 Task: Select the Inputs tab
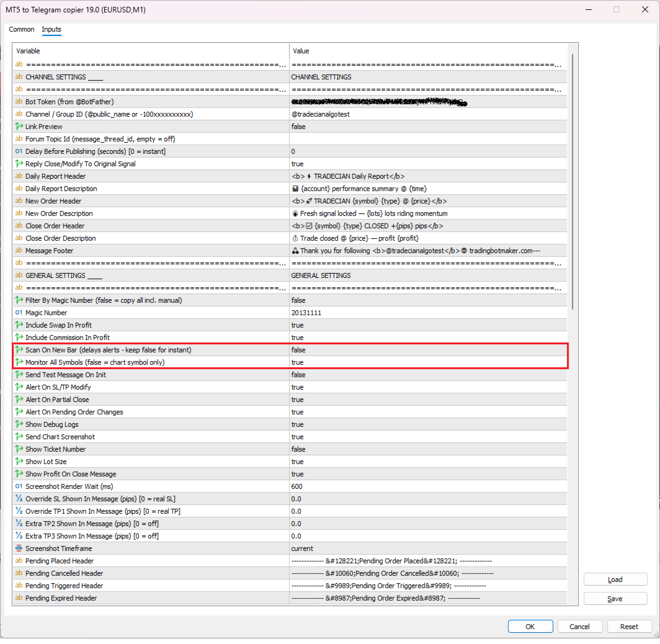[51, 29]
